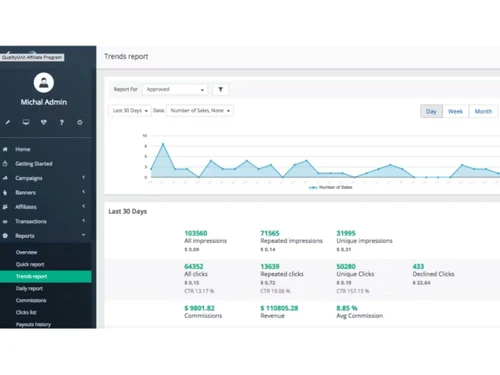The width and height of the screenshot is (500, 375).
Task: Click the monitor icon under Michal Admin
Action: coord(26,122)
